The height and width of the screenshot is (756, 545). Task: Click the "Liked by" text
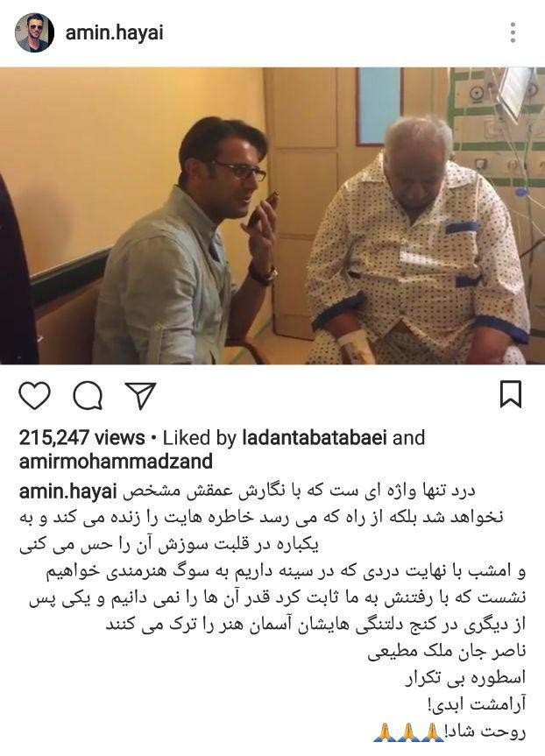point(199,438)
